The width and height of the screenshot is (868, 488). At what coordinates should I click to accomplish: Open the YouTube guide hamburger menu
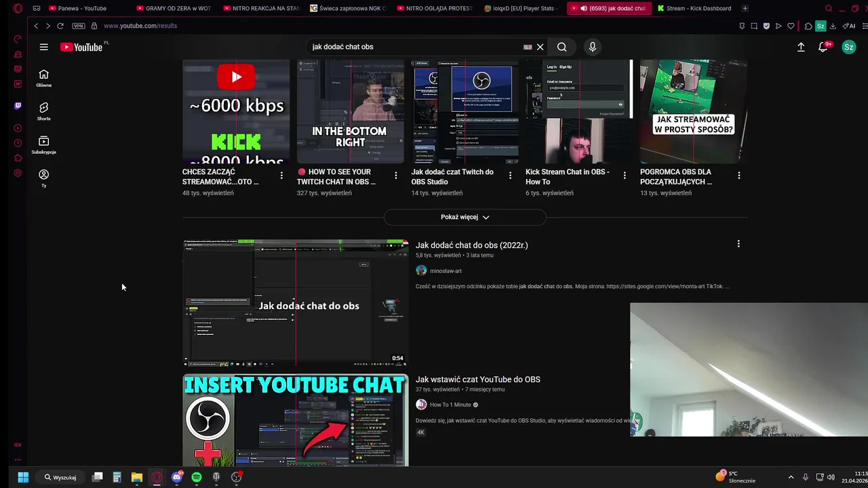pos(43,47)
